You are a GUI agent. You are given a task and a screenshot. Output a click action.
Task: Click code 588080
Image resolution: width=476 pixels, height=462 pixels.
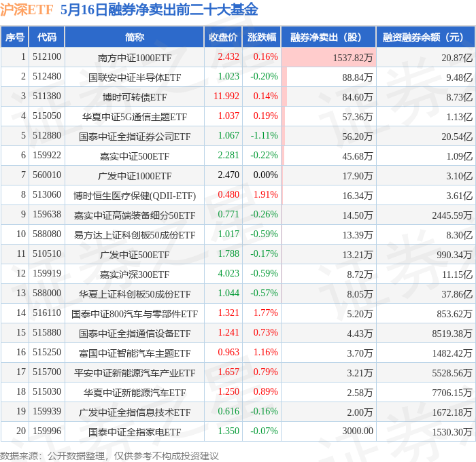[x=47, y=234]
